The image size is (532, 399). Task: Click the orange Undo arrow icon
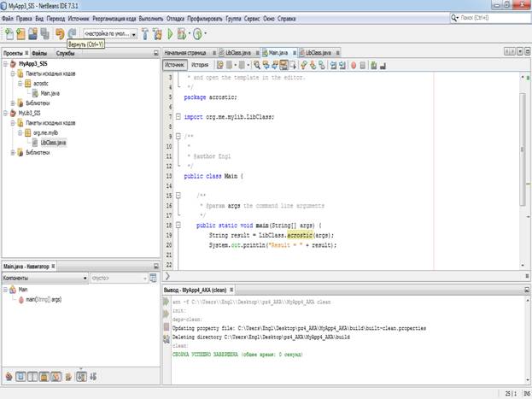point(60,33)
